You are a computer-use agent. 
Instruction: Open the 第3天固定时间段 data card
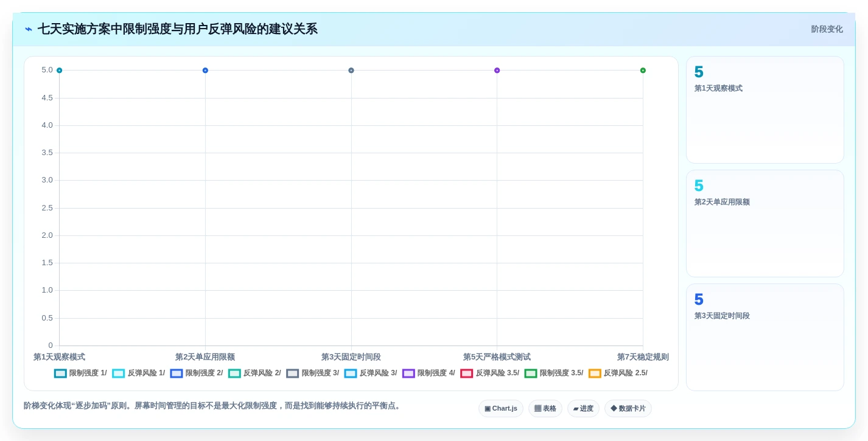click(765, 338)
